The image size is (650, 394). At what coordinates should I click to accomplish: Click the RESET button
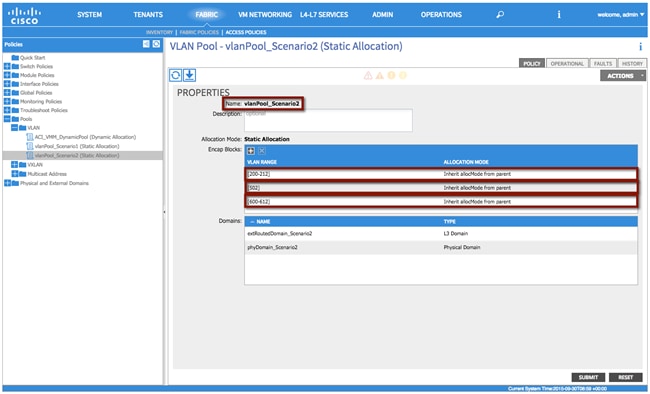[x=626, y=377]
